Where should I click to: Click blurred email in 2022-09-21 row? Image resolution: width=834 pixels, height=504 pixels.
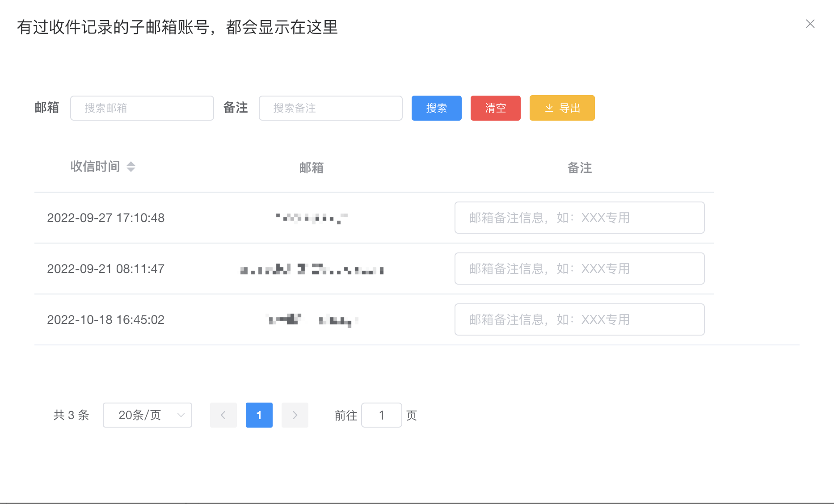click(312, 269)
